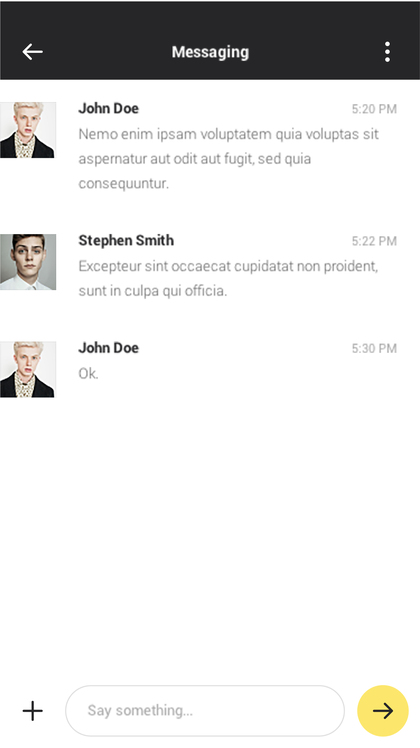Focus the 'Say something...' input field

tap(205, 711)
